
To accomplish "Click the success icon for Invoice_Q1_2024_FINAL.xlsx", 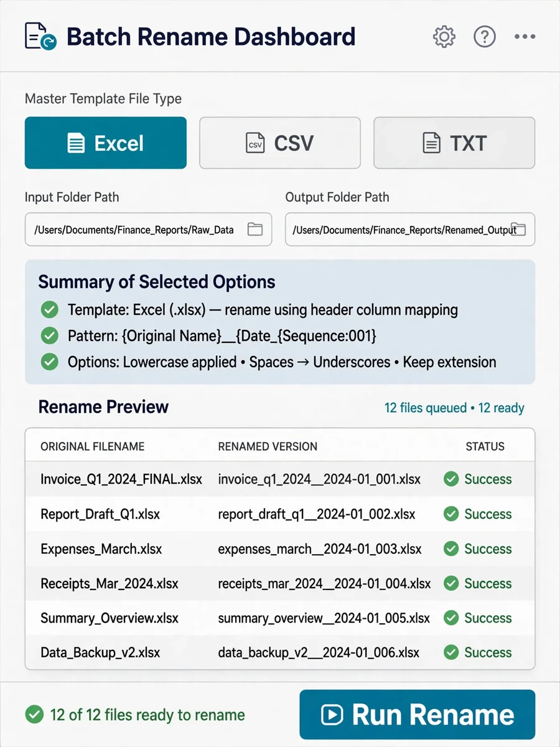I will (451, 479).
